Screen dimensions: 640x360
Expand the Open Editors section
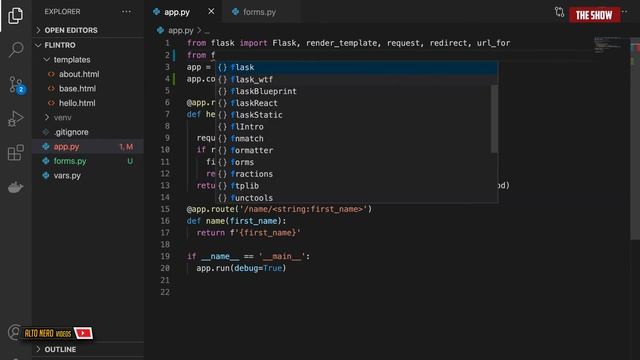click(71, 30)
